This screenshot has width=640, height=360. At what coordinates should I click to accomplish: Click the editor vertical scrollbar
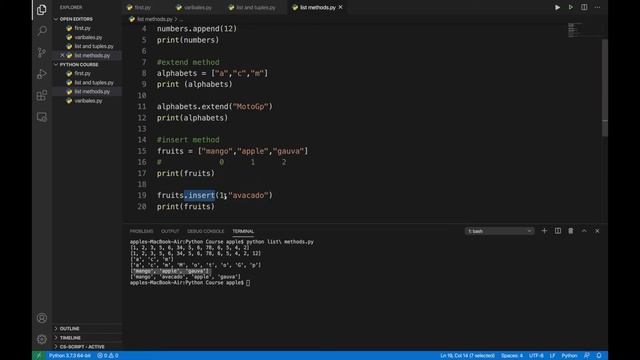(x=605, y=88)
